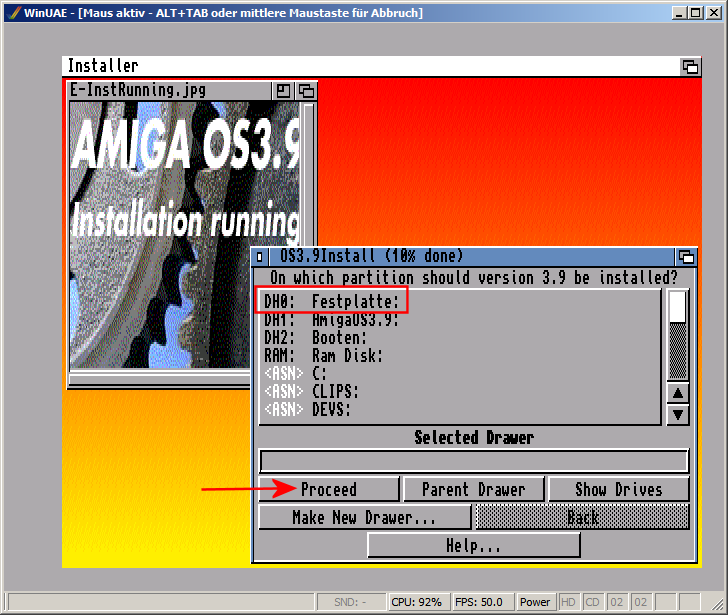Screen dimensions: 728x615
Task: Click the E-InstRunning.jpg title bar
Action: (170, 91)
